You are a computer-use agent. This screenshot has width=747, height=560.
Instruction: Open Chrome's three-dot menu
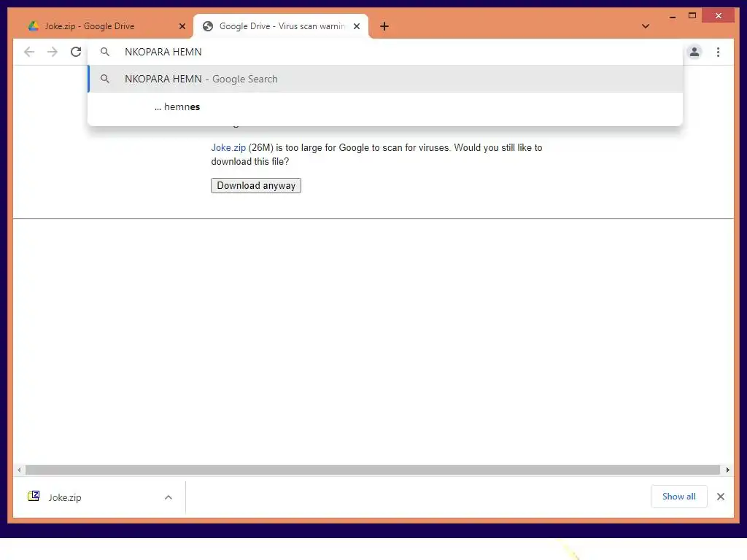click(718, 52)
